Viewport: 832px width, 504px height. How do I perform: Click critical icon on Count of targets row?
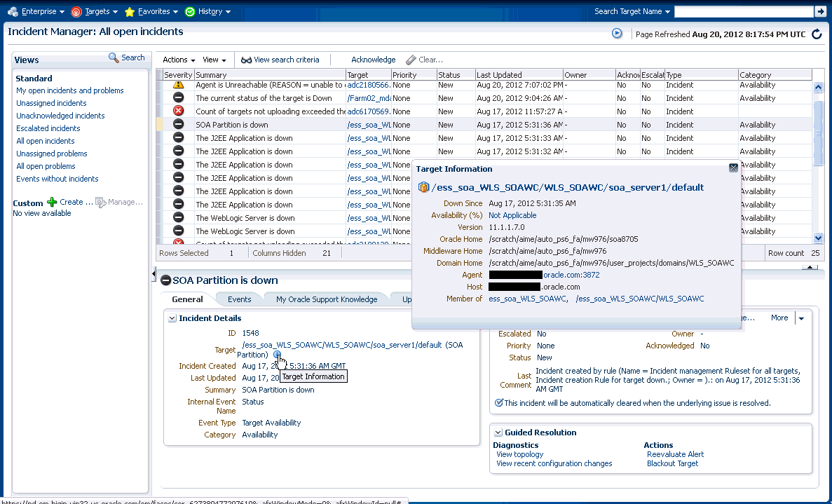tap(178, 111)
